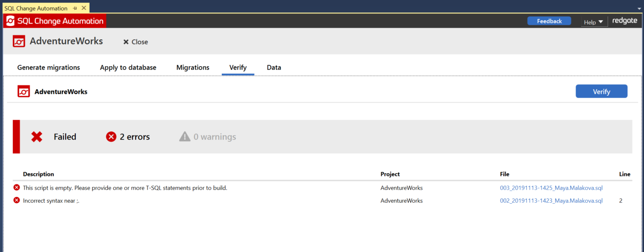Sort by Line column header
The width and height of the screenshot is (644, 252).
coord(625,174)
